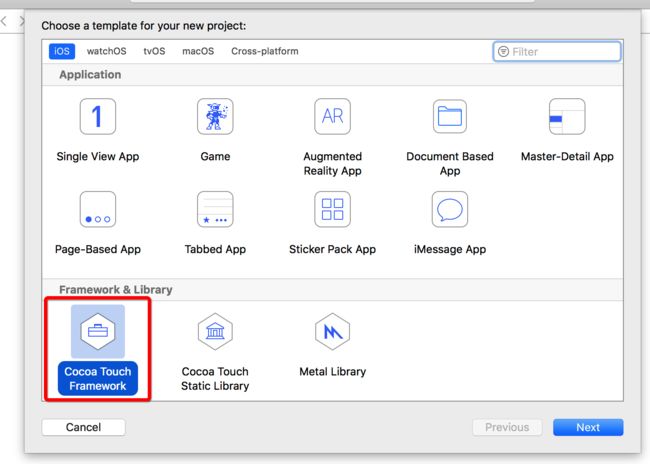
Task: Click the Tabbed App label
Action: point(215,249)
